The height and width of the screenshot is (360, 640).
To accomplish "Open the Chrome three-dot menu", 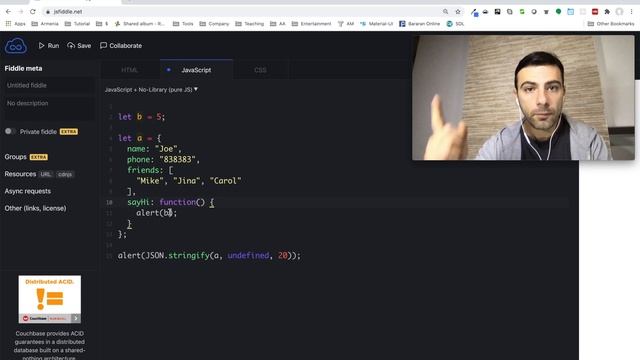I will [631, 12].
